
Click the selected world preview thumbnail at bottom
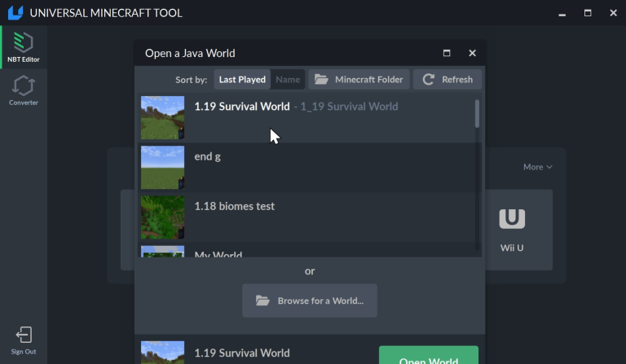(162, 353)
